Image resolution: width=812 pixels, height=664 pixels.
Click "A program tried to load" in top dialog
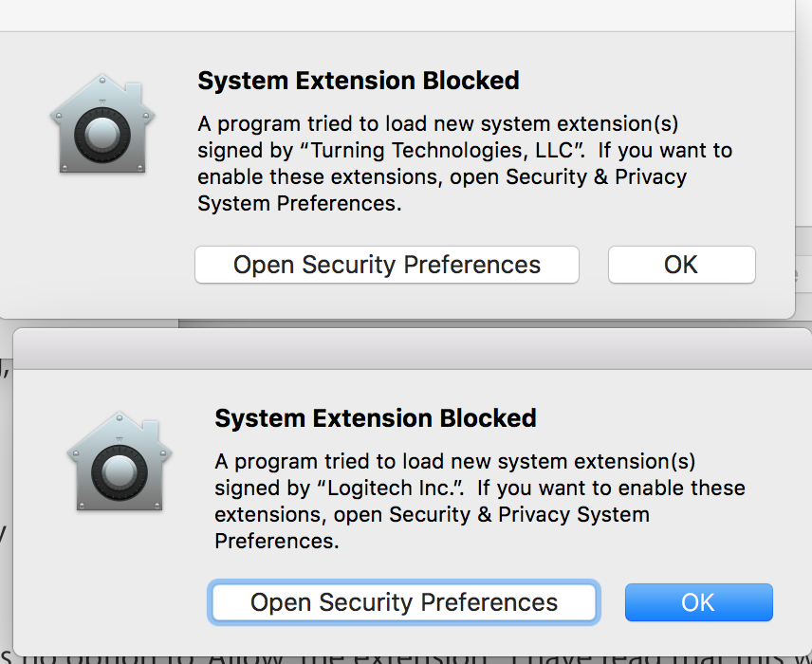pyautogui.click(x=313, y=124)
